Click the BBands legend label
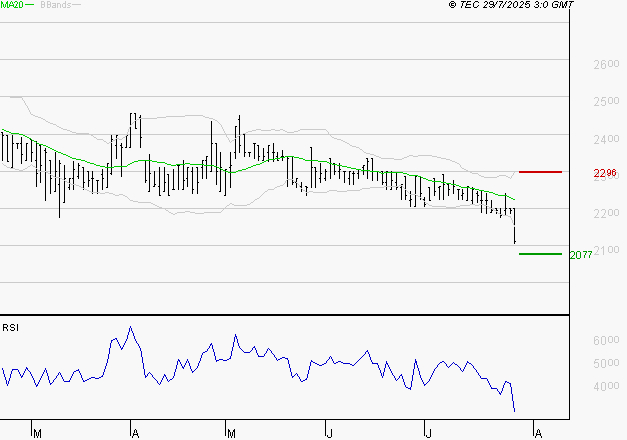Viewport: 627px width, 440px height. [53, 5]
